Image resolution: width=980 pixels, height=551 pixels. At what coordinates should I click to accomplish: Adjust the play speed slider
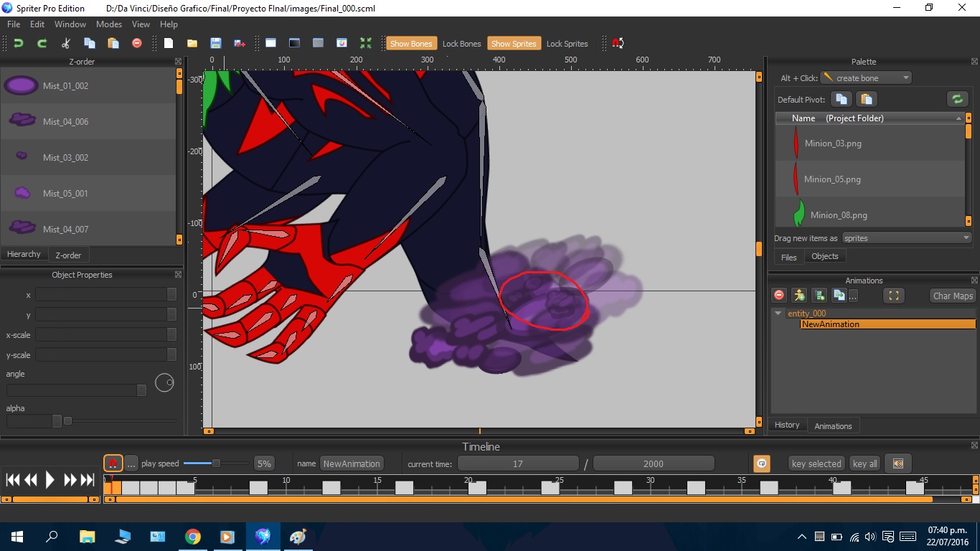coord(215,463)
